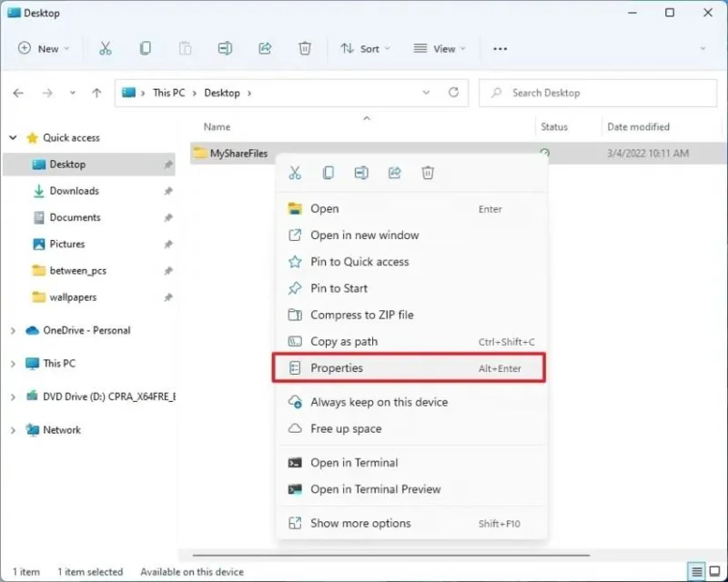Unpin wallpapers using its pin icon

(168, 297)
